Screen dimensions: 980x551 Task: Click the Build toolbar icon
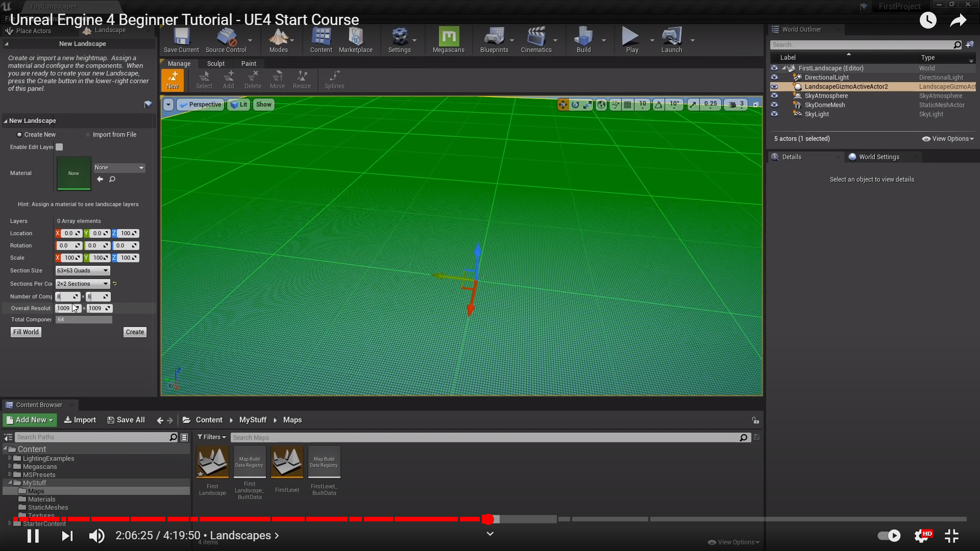[583, 40]
